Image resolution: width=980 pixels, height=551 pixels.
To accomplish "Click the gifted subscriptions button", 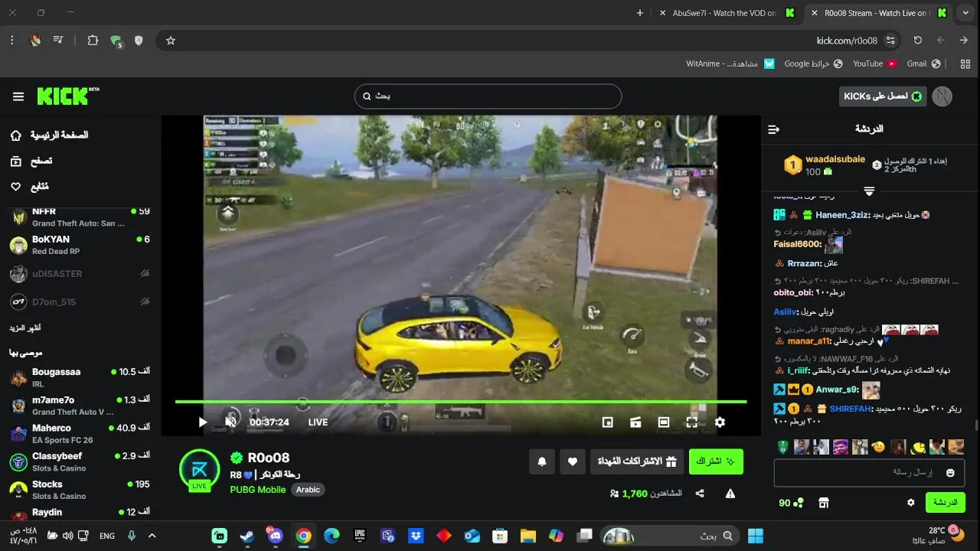I will tap(637, 461).
